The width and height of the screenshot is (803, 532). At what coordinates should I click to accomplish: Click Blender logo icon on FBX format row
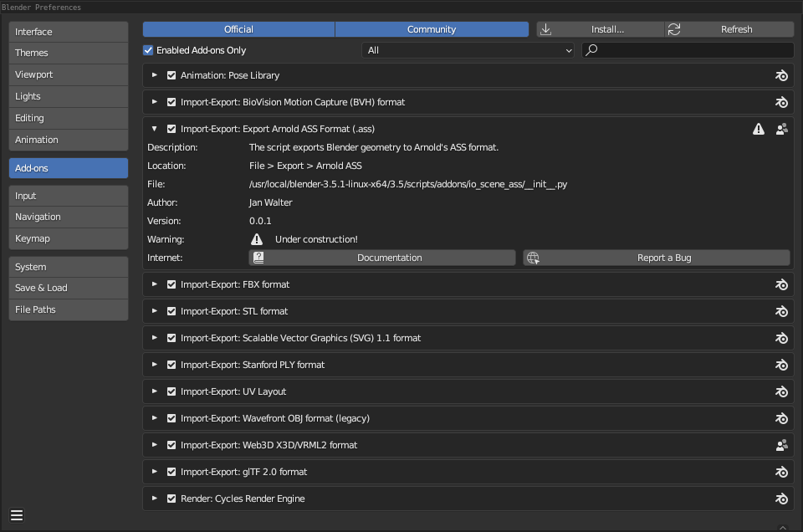tap(781, 284)
